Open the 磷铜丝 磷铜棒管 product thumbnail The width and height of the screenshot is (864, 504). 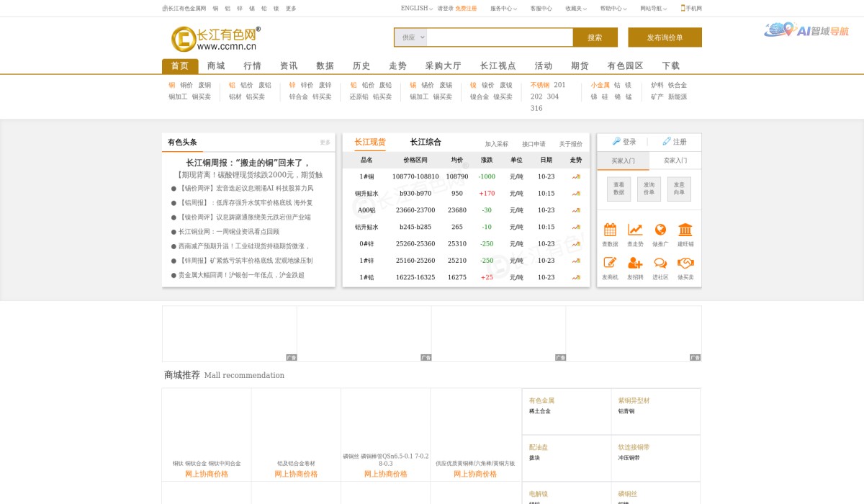[x=386, y=420]
